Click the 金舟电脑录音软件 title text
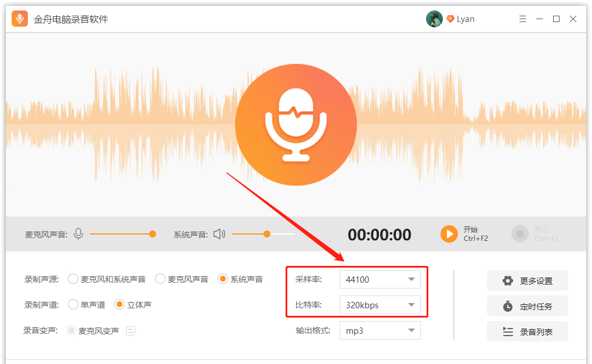Screen dimensions: 592x364 point(71,19)
